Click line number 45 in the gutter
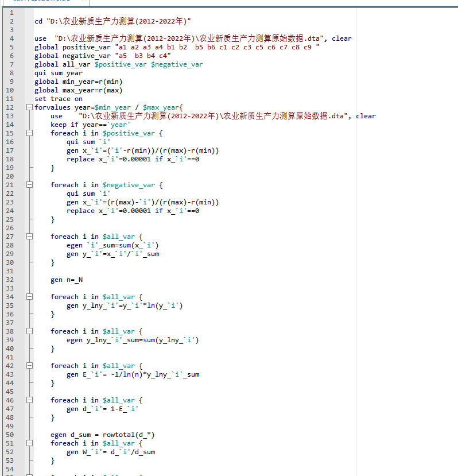 (x=10, y=392)
